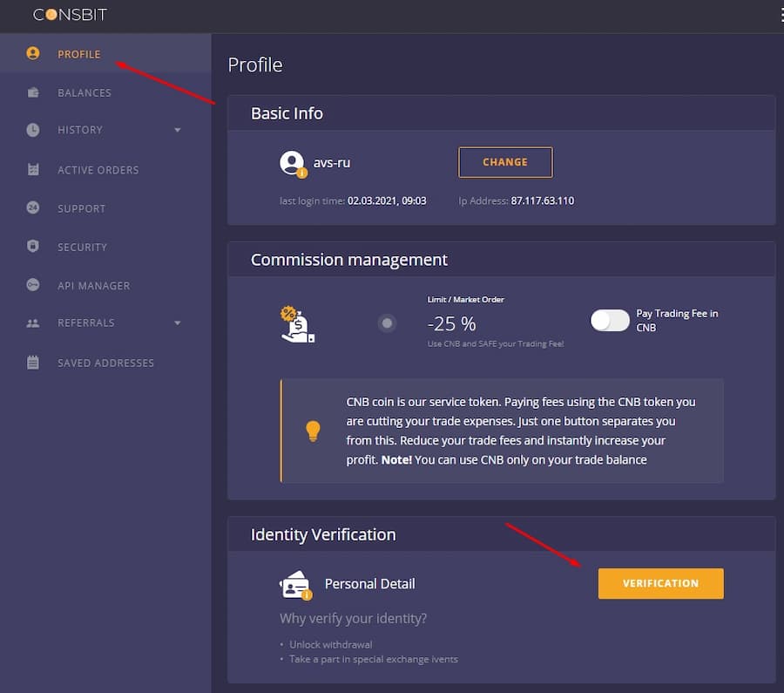Screen dimensions: 784x693
Task: Click the Security shield icon
Action: (x=33, y=246)
